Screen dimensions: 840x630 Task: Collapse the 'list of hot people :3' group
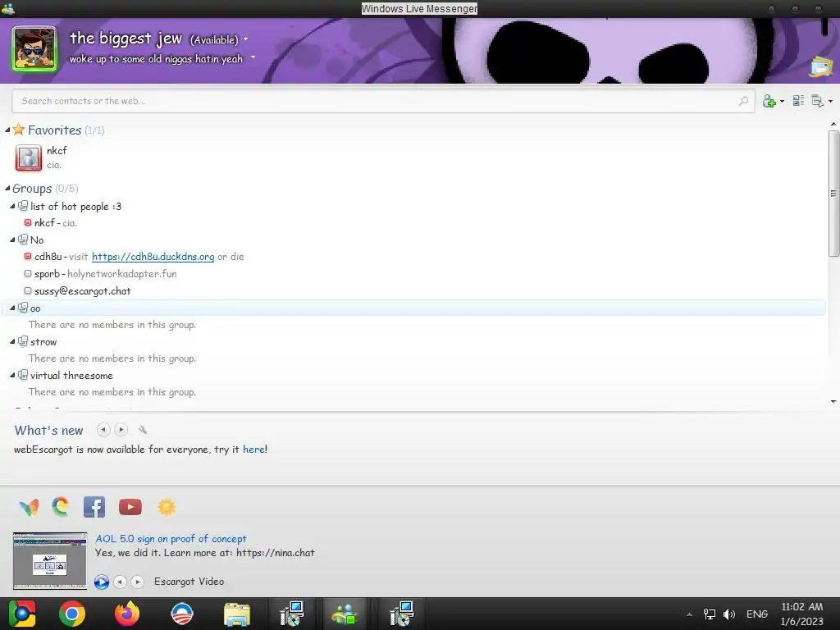pos(12,206)
